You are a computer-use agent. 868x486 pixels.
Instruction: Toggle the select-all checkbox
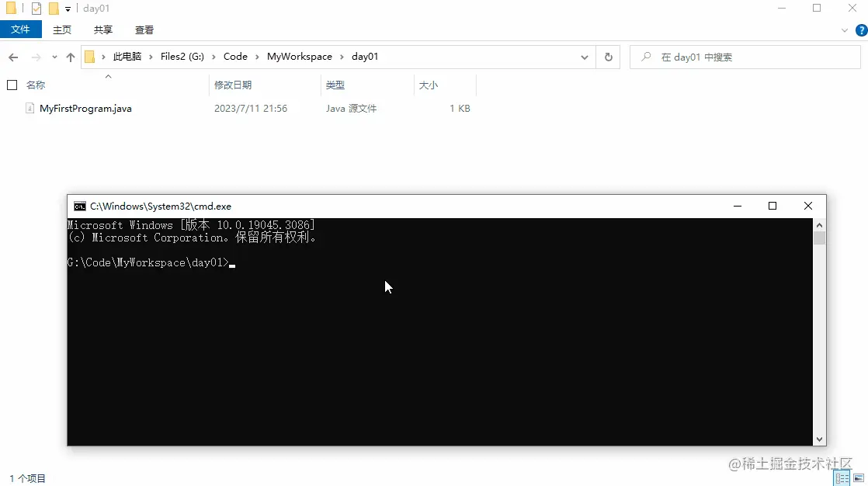[x=12, y=85]
